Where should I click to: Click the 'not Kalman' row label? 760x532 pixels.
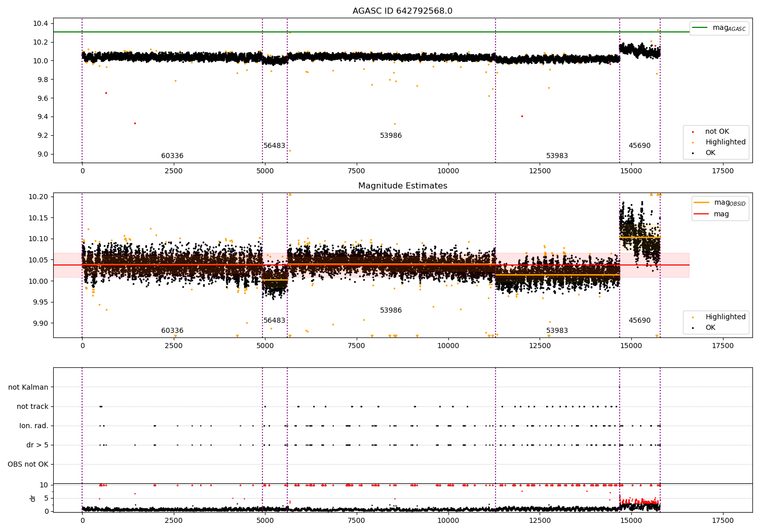[x=28, y=388]
